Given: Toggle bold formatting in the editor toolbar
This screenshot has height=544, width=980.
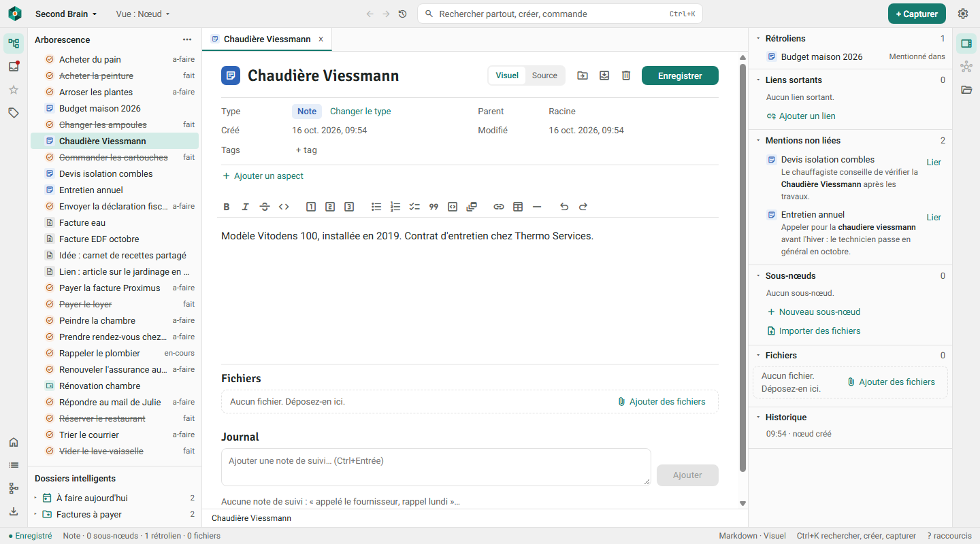Looking at the screenshot, I should tap(227, 207).
